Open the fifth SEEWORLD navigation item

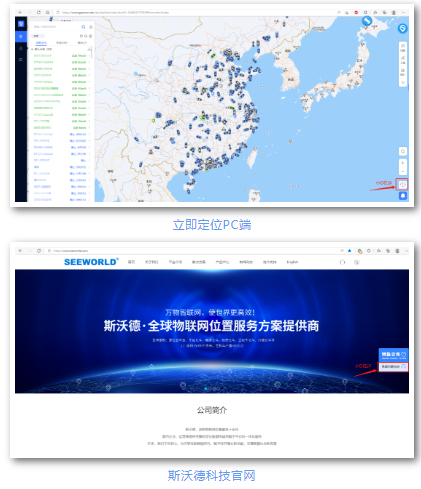pos(222,262)
